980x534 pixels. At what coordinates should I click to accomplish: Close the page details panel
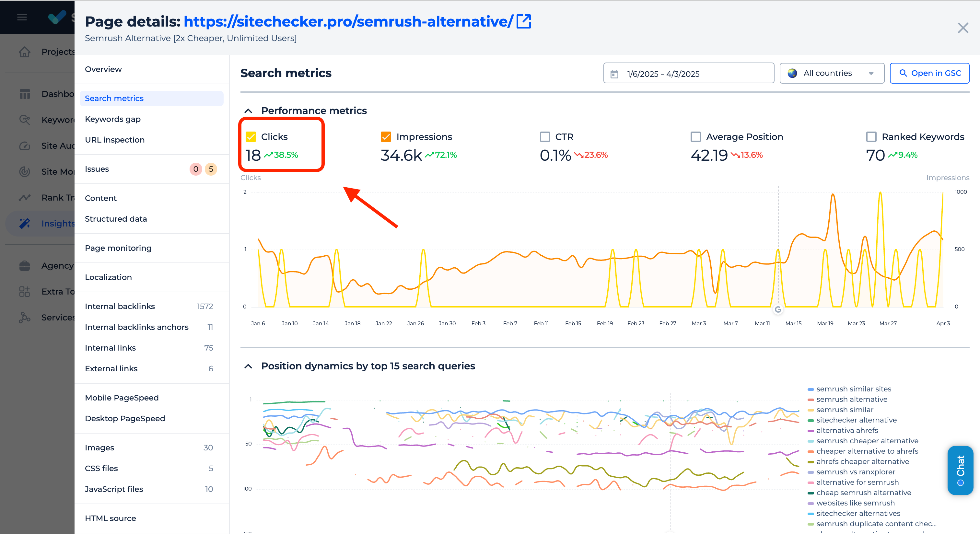click(963, 28)
